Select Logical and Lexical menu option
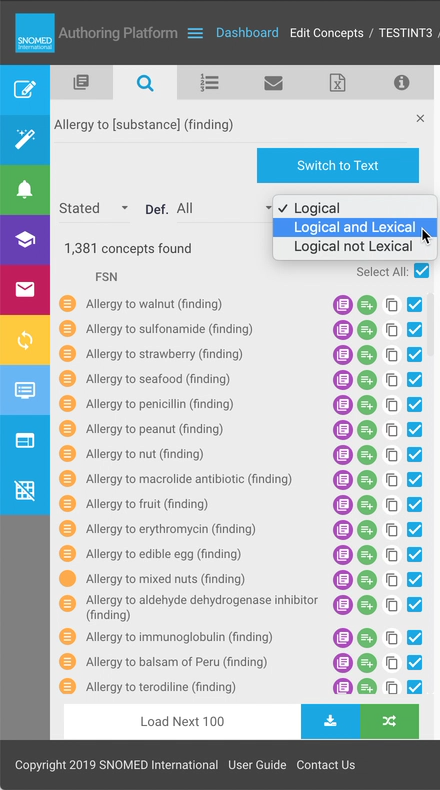This screenshot has width=440, height=790. pyautogui.click(x=354, y=227)
